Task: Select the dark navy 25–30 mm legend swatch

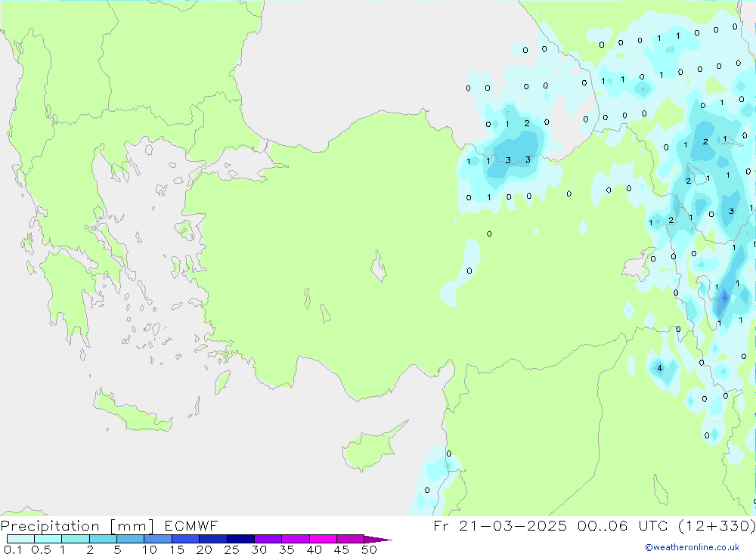Action: coord(240,539)
